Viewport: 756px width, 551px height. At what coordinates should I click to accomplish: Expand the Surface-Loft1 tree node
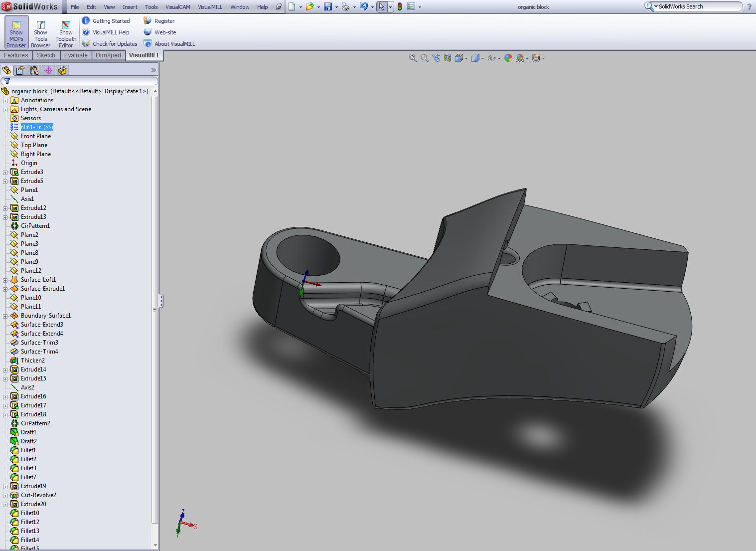tap(5, 280)
